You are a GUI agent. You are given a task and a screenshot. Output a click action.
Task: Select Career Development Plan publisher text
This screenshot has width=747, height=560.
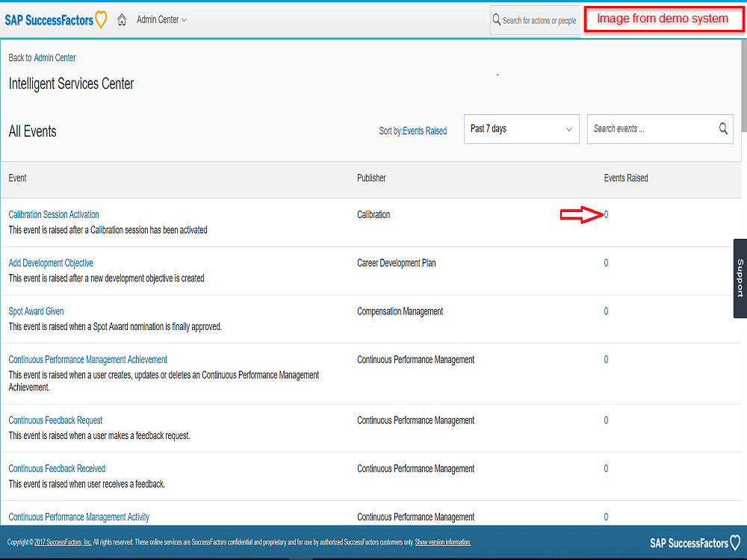[397, 263]
